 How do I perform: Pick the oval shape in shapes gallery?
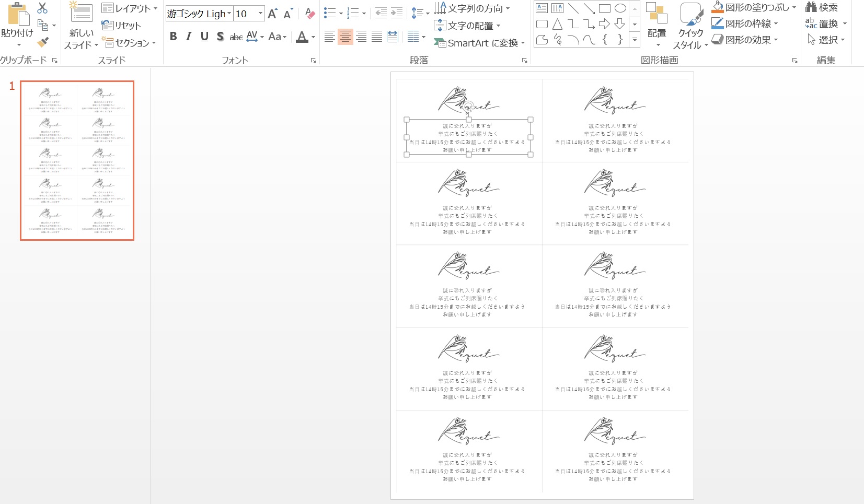620,8
